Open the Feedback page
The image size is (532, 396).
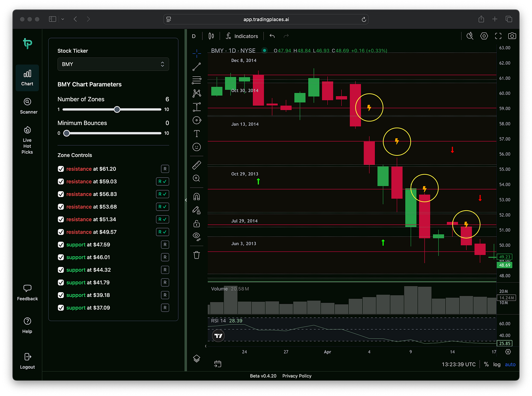[27, 293]
